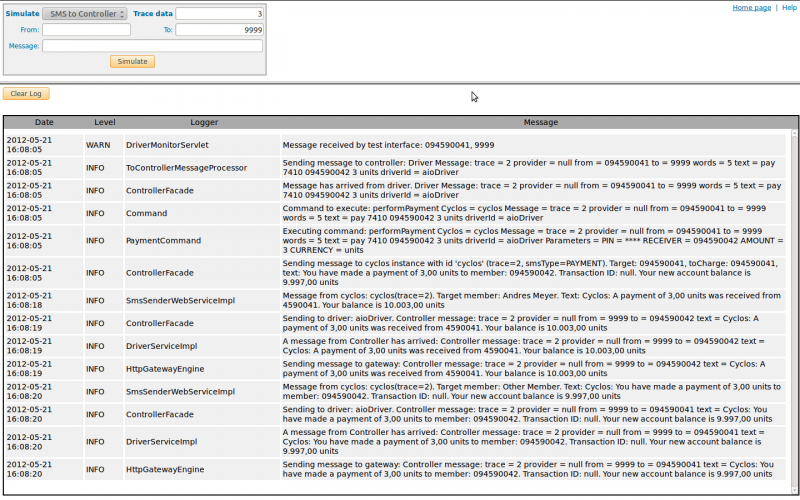The image size is (800, 500).
Task: Select HttpGatewayEngine logger at 16:08:19
Action: point(165,369)
